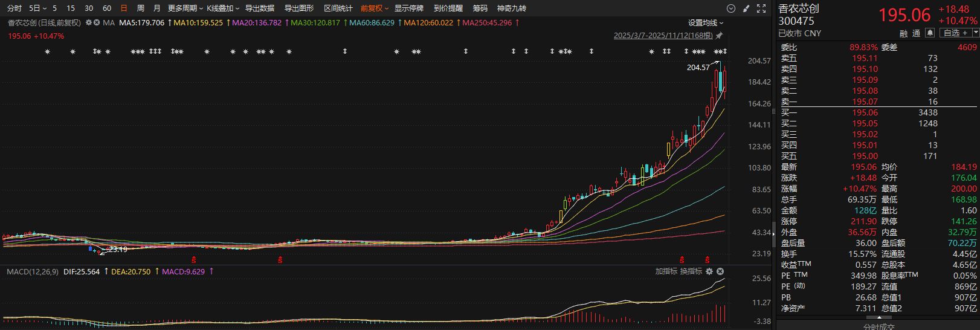This screenshot has height=330, width=980.
Task: Pin the date range 2025/3/7-2025/11/12
Action: [x=719, y=36]
